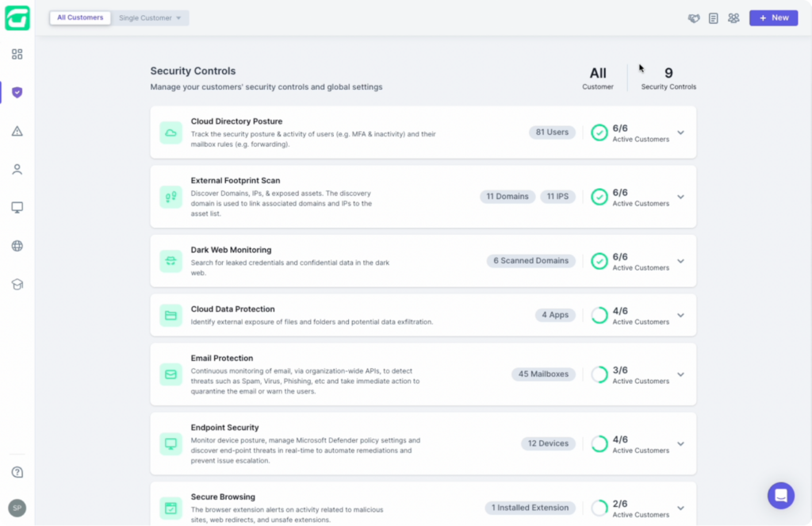Open the devices monitor sidebar icon
The height and width of the screenshot is (526, 812).
17,208
